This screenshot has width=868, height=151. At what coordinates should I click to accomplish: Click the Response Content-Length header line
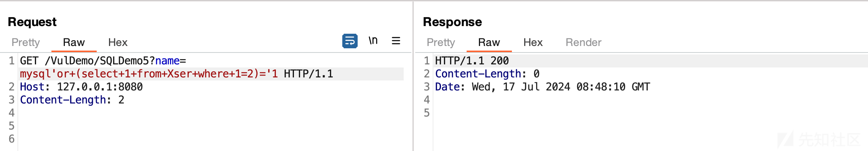tap(487, 74)
